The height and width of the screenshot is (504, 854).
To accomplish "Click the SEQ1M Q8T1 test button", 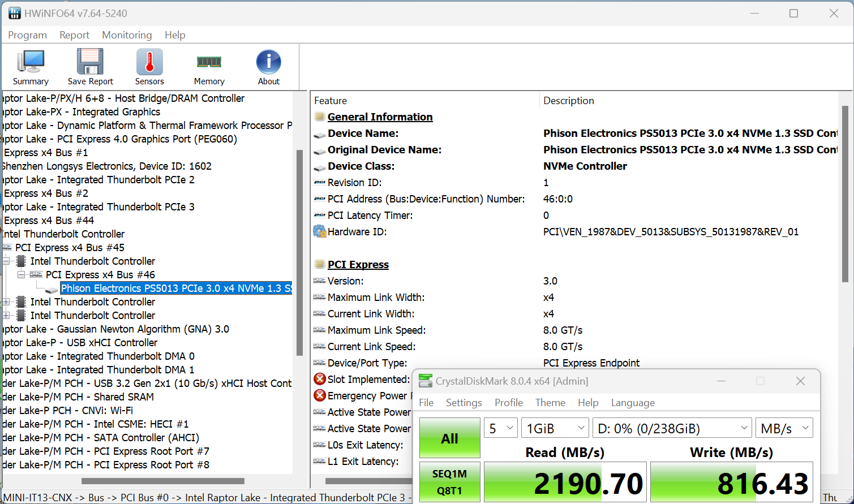I will click(x=450, y=482).
